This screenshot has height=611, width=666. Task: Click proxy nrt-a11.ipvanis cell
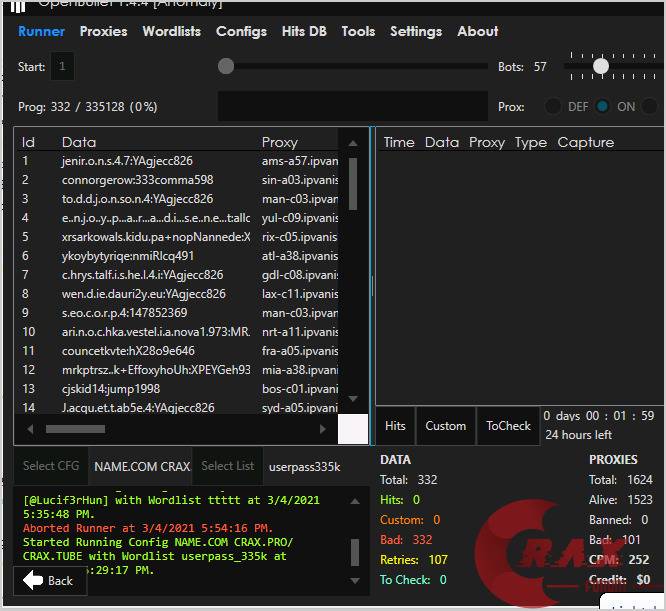tap(299, 332)
